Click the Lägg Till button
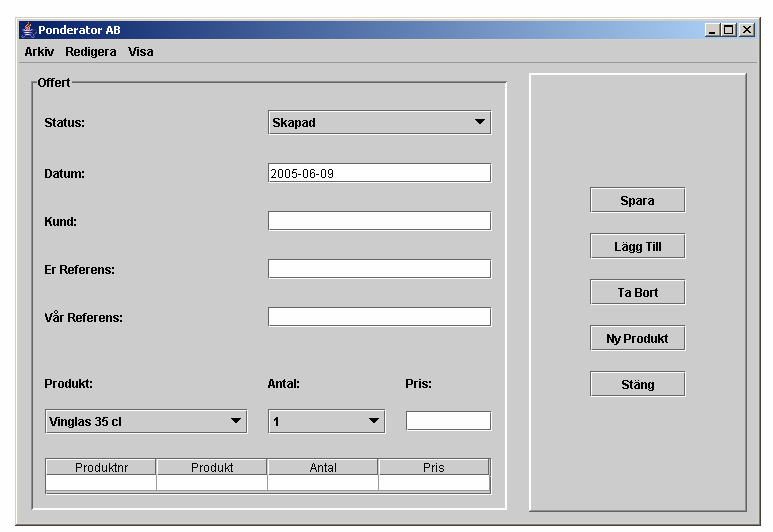773x532 pixels. tap(637, 246)
